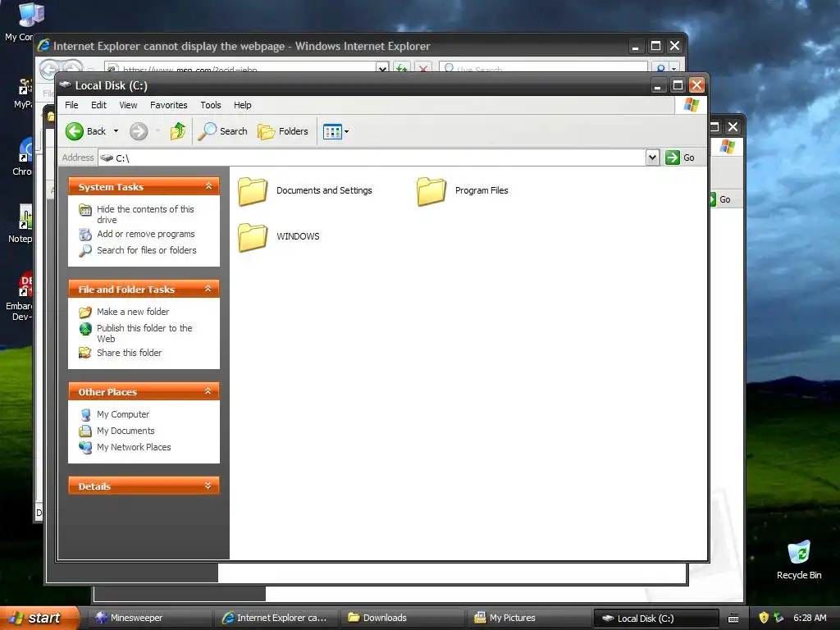
Task: Click Add or remove programs link
Action: (146, 234)
